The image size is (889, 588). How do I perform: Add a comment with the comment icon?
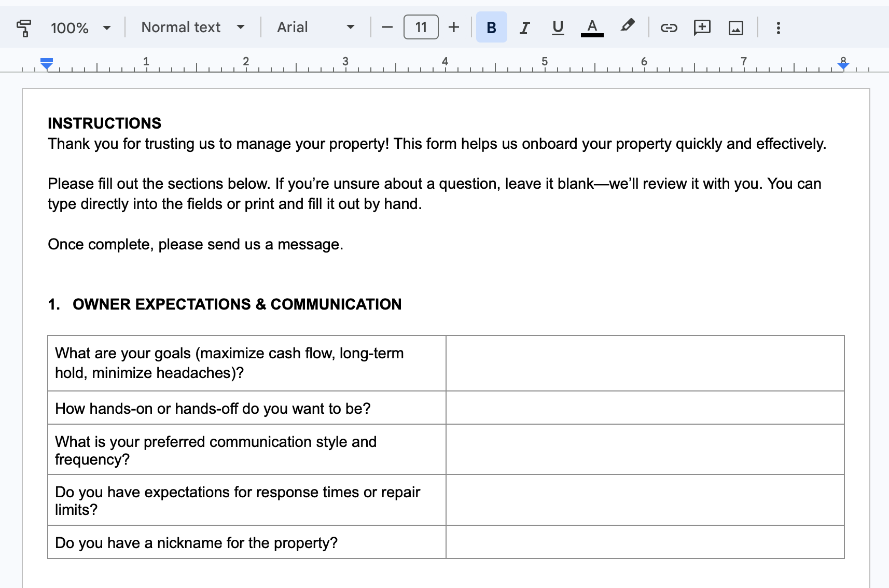pyautogui.click(x=702, y=27)
